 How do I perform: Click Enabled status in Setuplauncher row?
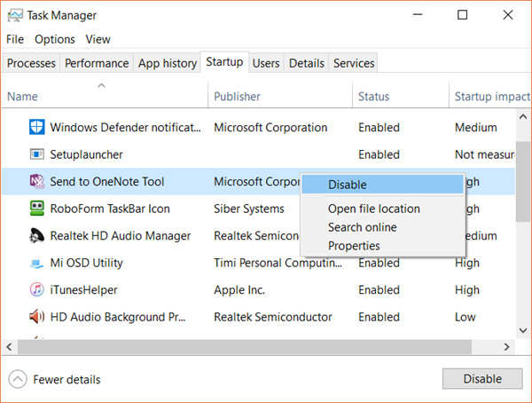pos(379,154)
